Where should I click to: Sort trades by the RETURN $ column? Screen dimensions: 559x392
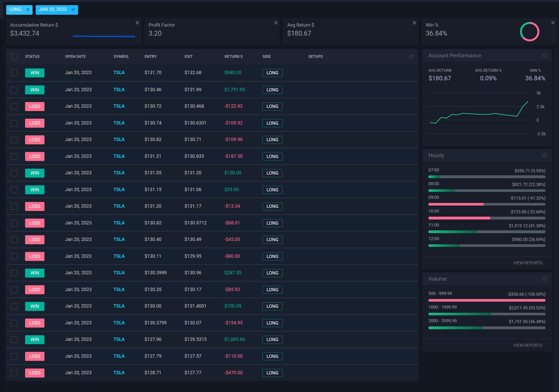pos(233,56)
